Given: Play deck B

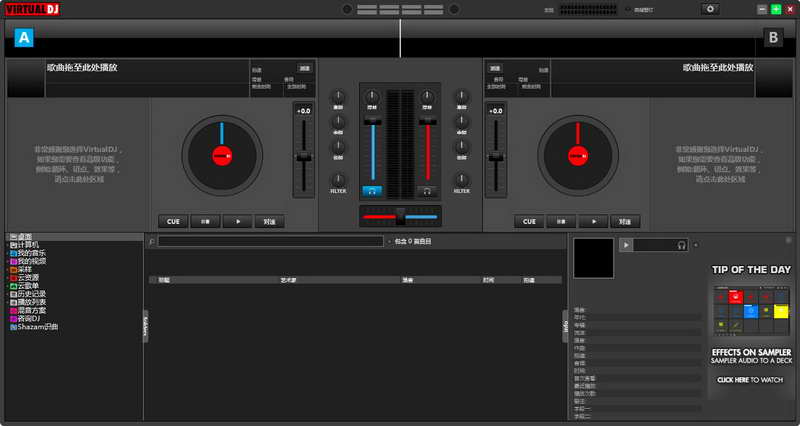Looking at the screenshot, I should tap(593, 221).
